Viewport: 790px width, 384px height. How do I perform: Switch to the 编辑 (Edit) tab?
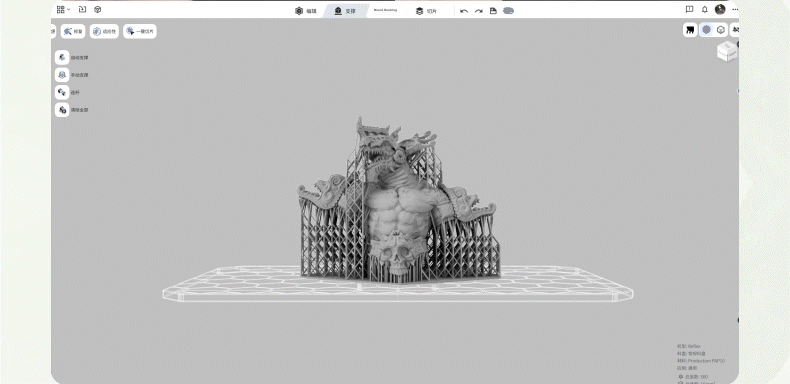[x=306, y=11]
